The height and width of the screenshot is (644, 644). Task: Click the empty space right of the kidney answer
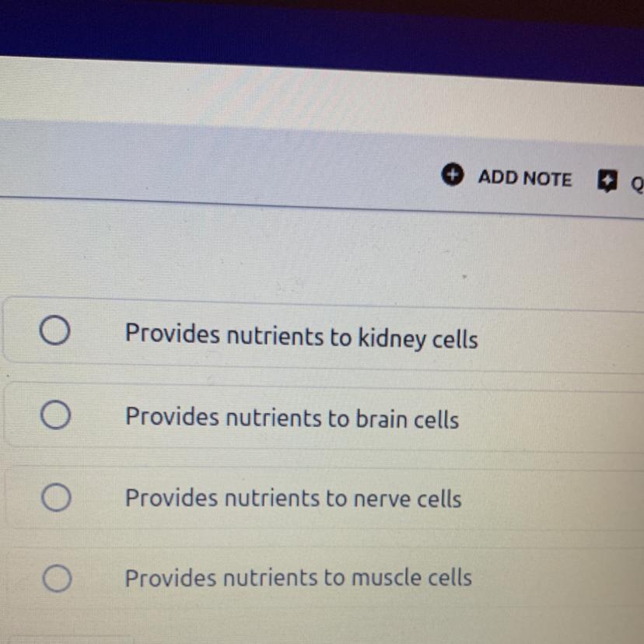(x=560, y=340)
